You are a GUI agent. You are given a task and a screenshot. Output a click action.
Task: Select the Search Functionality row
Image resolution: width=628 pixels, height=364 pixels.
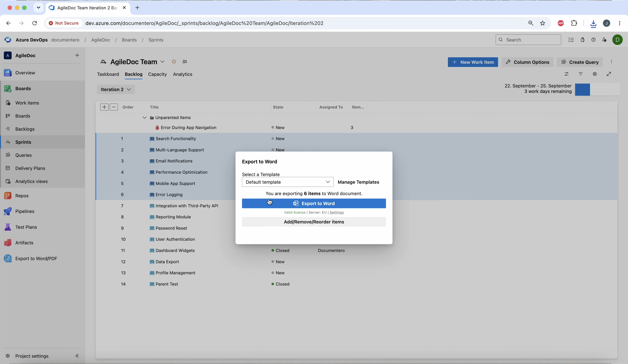click(x=356, y=139)
